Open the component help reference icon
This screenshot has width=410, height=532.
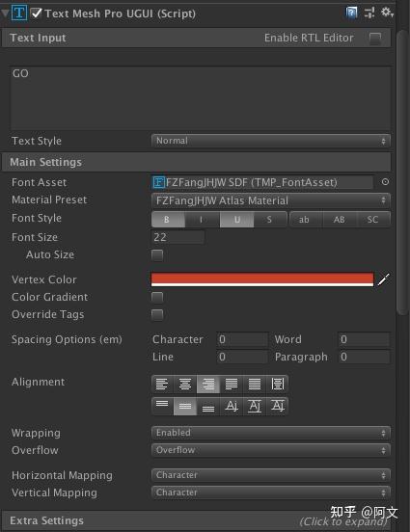tap(351, 13)
